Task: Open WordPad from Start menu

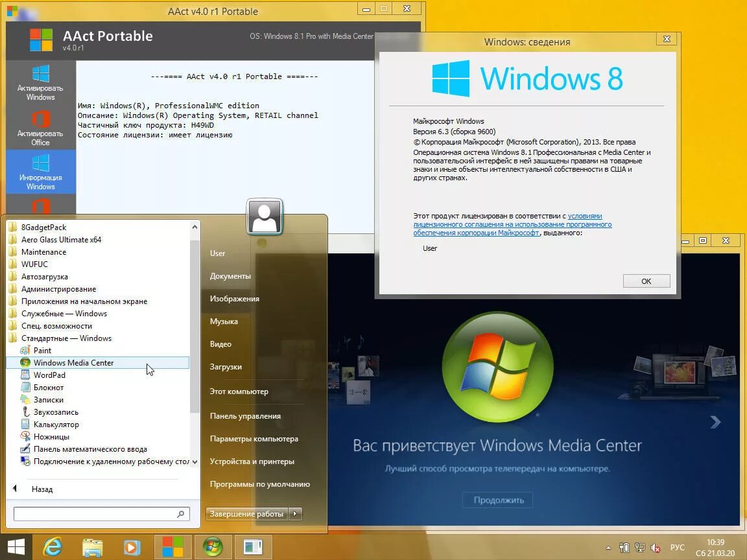Action: [49, 375]
